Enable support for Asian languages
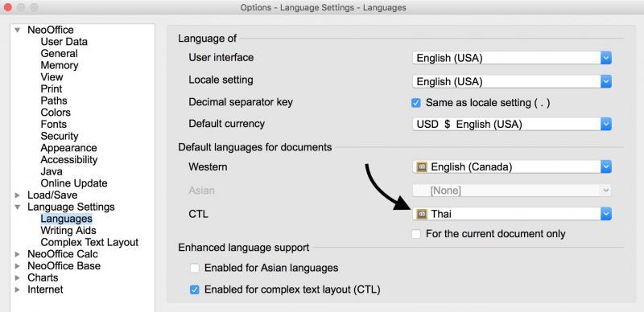This screenshot has width=644, height=312. pyautogui.click(x=194, y=269)
